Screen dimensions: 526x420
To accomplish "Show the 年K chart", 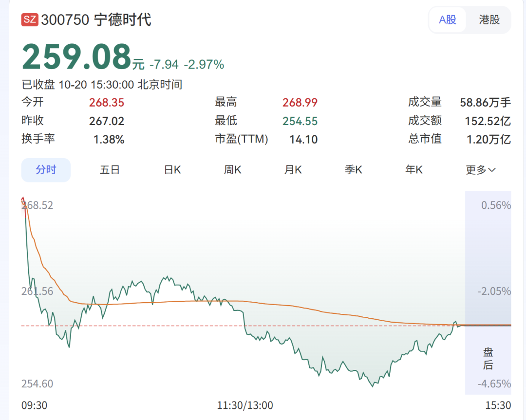I will coord(414,170).
